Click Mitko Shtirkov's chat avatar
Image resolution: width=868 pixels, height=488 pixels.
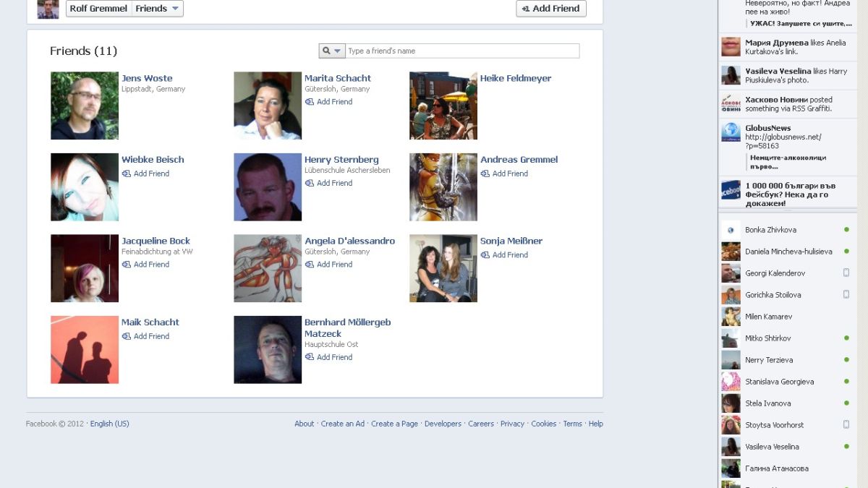pyautogui.click(x=731, y=338)
